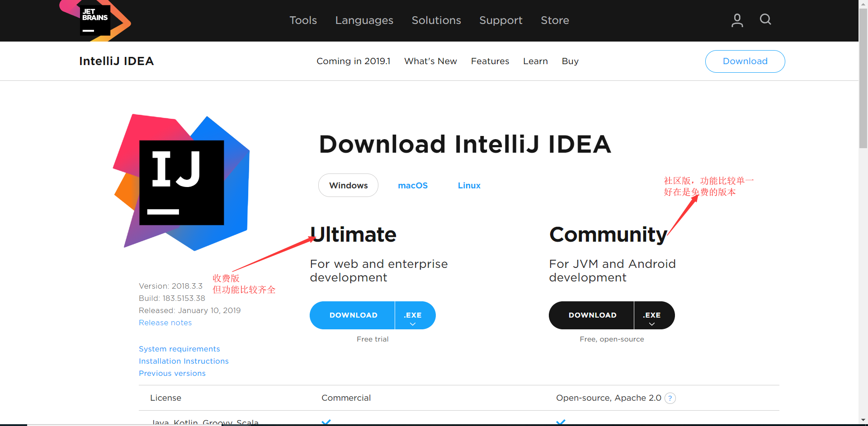Open Coming in 2019.1 page

[354, 61]
